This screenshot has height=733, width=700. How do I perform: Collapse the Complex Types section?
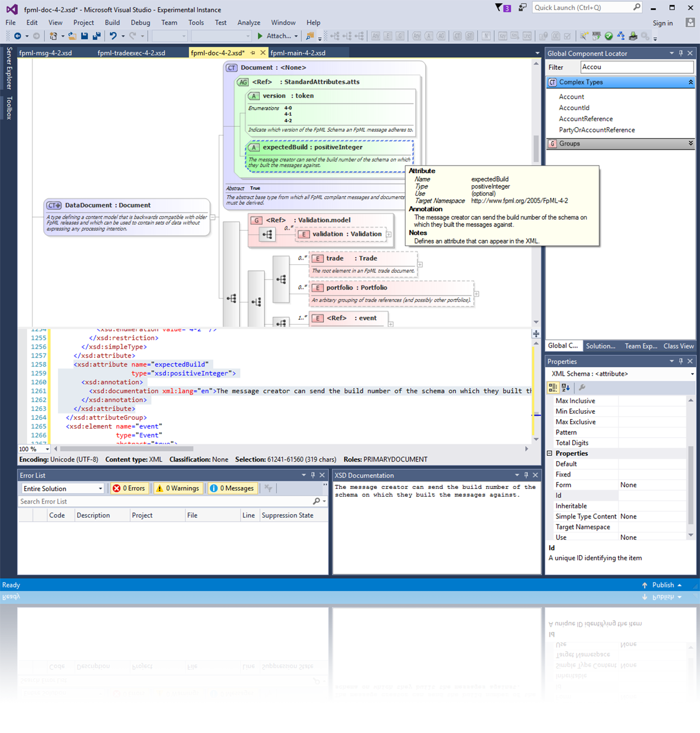point(691,82)
